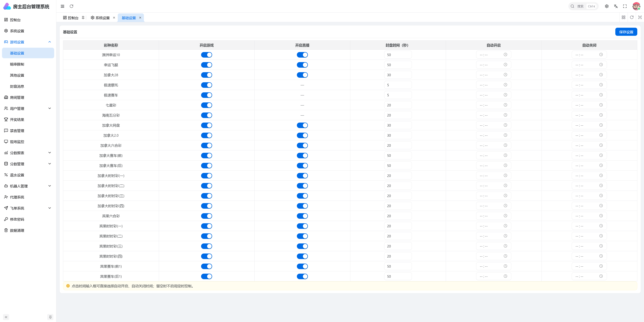Open 封盘消息 submenu item
Image resolution: width=644 pixels, height=322 pixels.
click(x=28, y=86)
